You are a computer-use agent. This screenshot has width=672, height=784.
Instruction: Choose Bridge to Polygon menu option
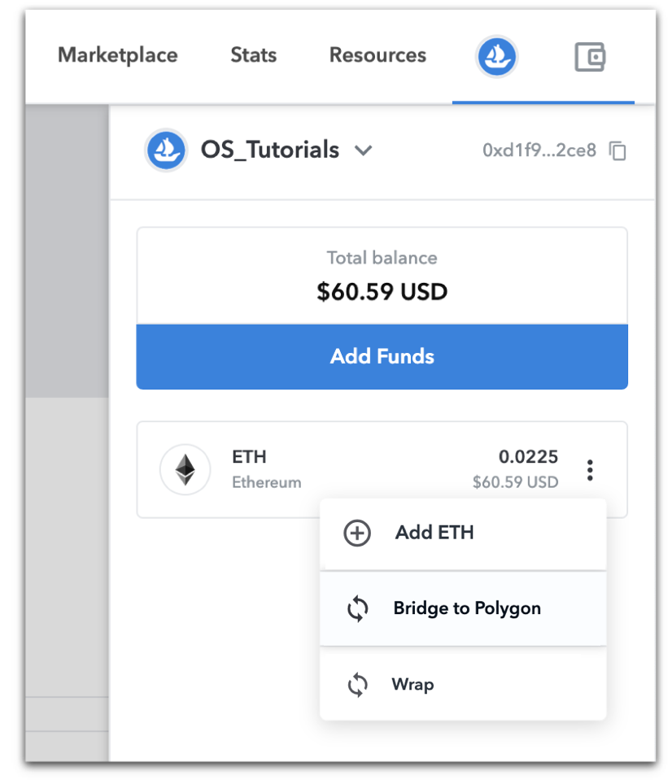tap(467, 608)
